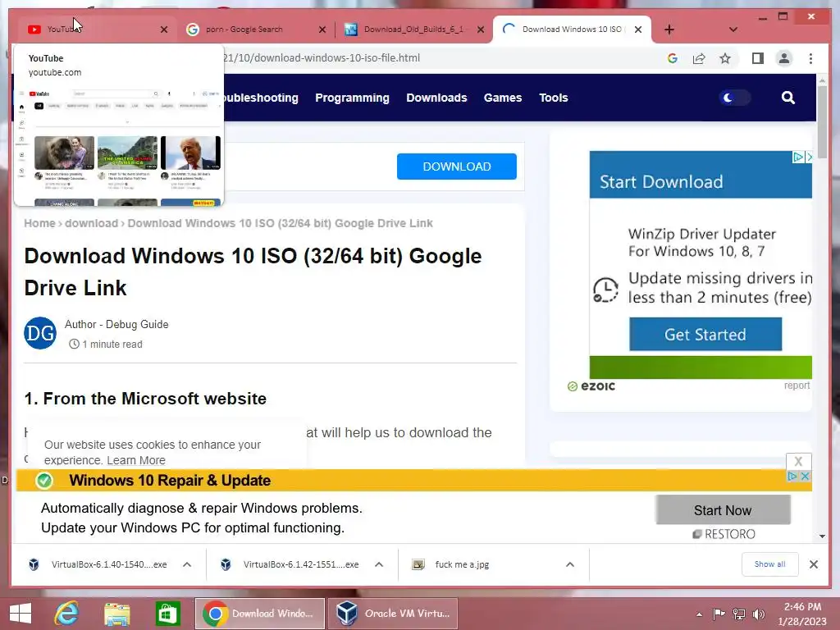Click the Google icon in the address bar
Screen dimensions: 840x630
(x=673, y=58)
